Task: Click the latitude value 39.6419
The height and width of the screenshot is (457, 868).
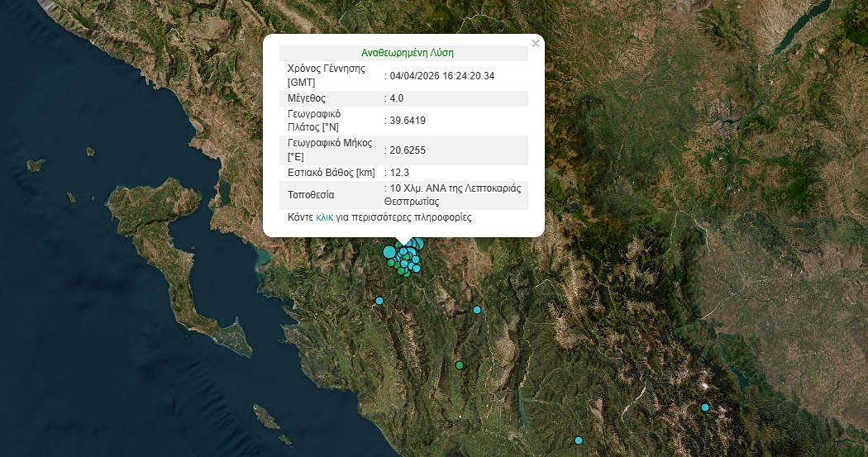Action: point(407,121)
